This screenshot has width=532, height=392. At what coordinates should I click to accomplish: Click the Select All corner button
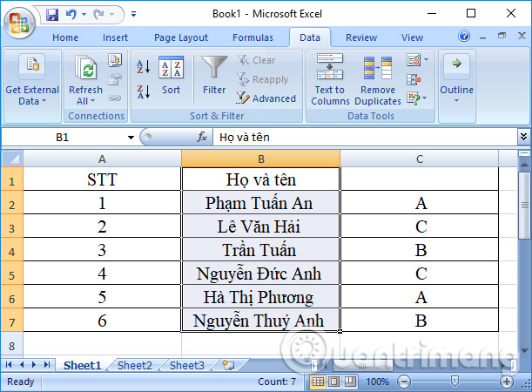coord(12,159)
